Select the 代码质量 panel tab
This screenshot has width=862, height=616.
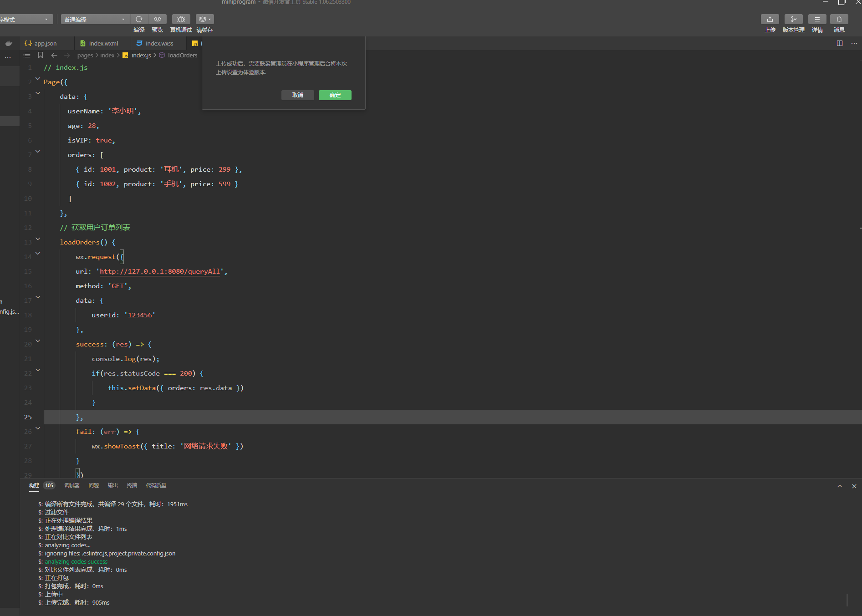point(156,485)
